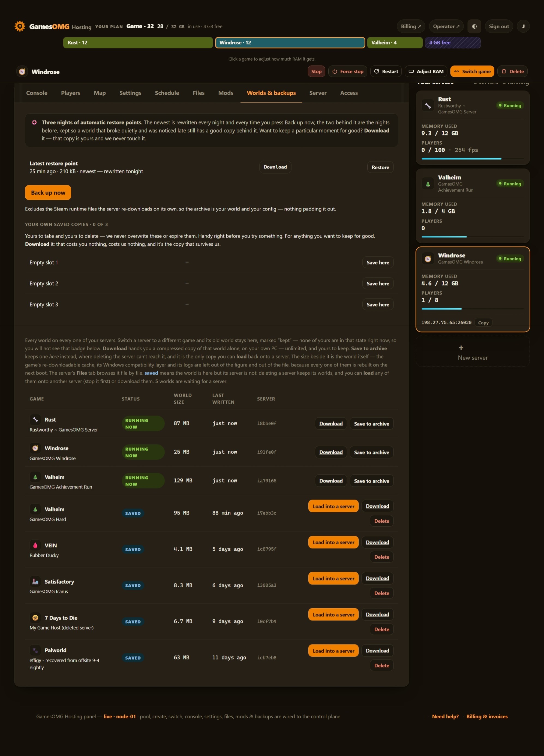Click the GamesOMG gear logo icon
The height and width of the screenshot is (756, 544).
(20, 26)
